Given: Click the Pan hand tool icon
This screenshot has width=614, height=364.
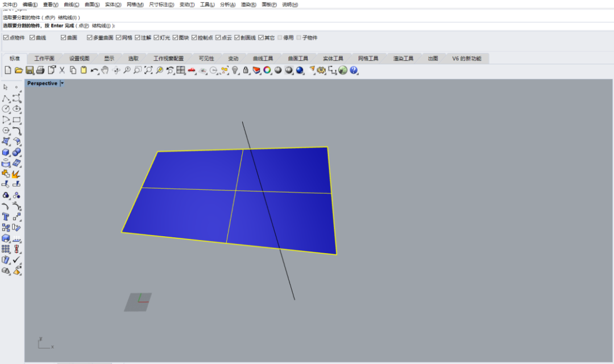Looking at the screenshot, I should click(x=105, y=70).
